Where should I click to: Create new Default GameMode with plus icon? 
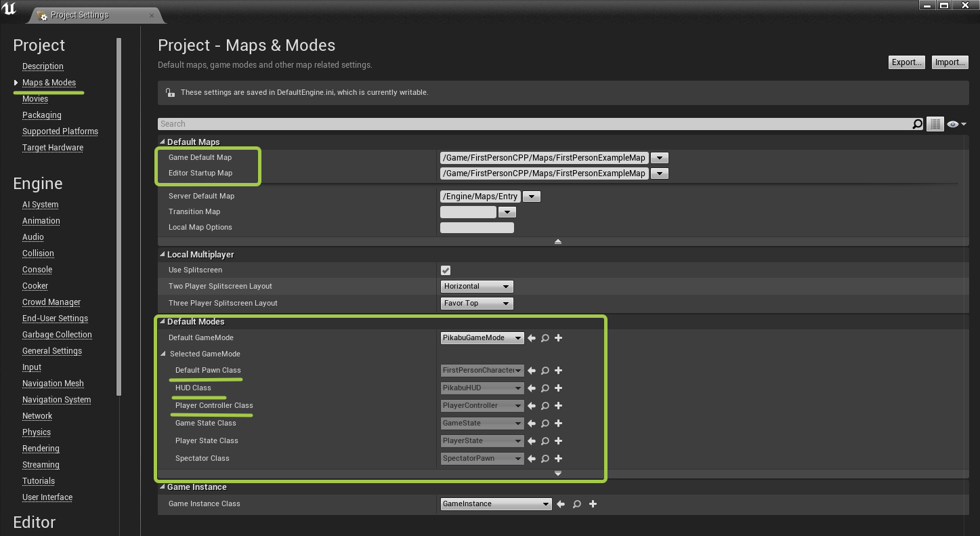tap(558, 338)
